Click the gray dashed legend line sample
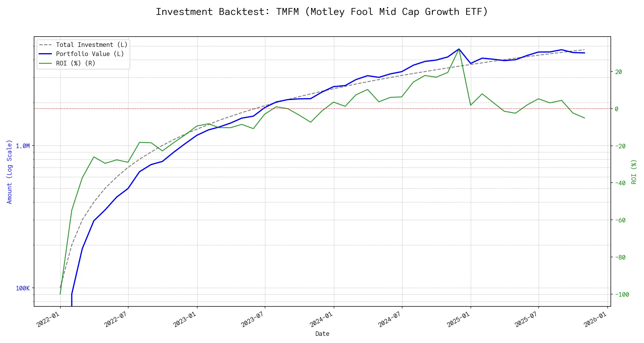The width and height of the screenshot is (644, 343). pyautogui.click(x=46, y=45)
